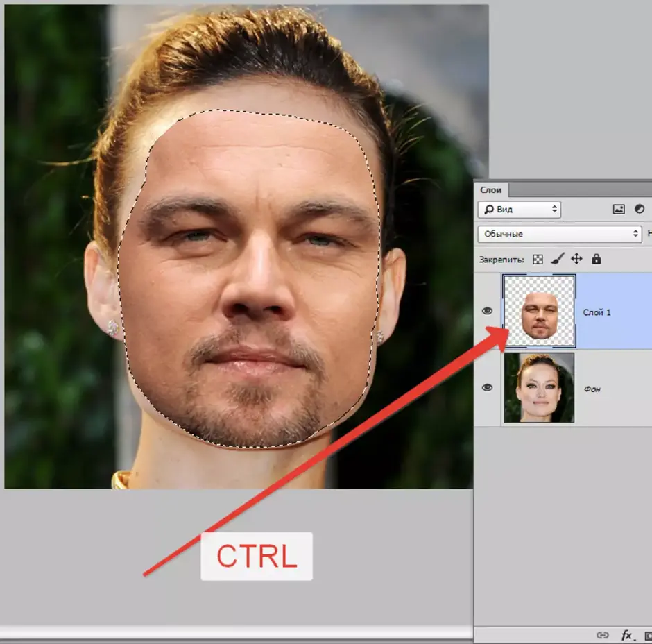The height and width of the screenshot is (644, 652).
Task: Switch to the Слои tab
Action: coord(490,189)
